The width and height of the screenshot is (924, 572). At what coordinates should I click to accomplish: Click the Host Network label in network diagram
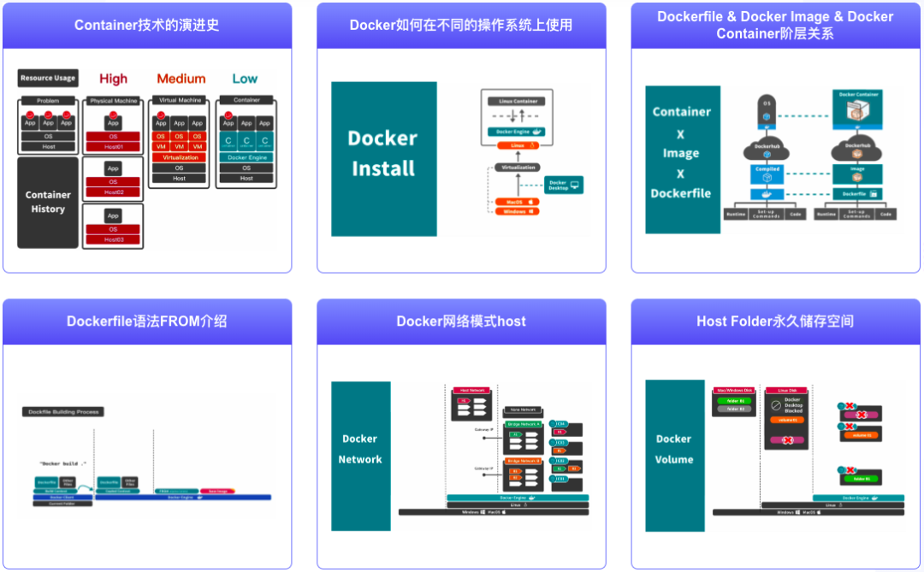[x=472, y=390]
